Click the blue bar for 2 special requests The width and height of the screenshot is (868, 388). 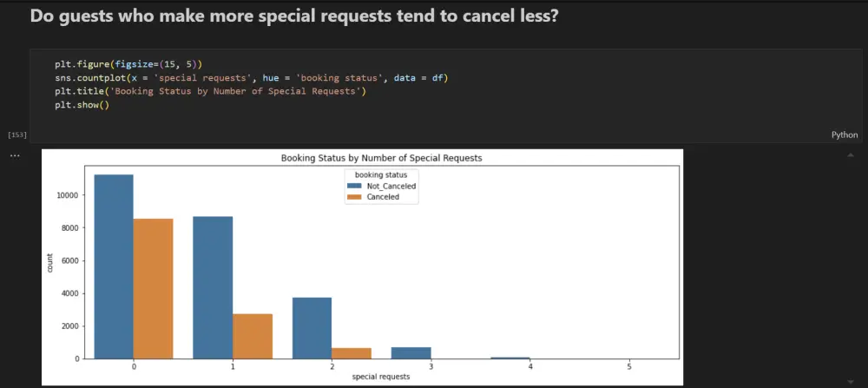tap(312, 327)
